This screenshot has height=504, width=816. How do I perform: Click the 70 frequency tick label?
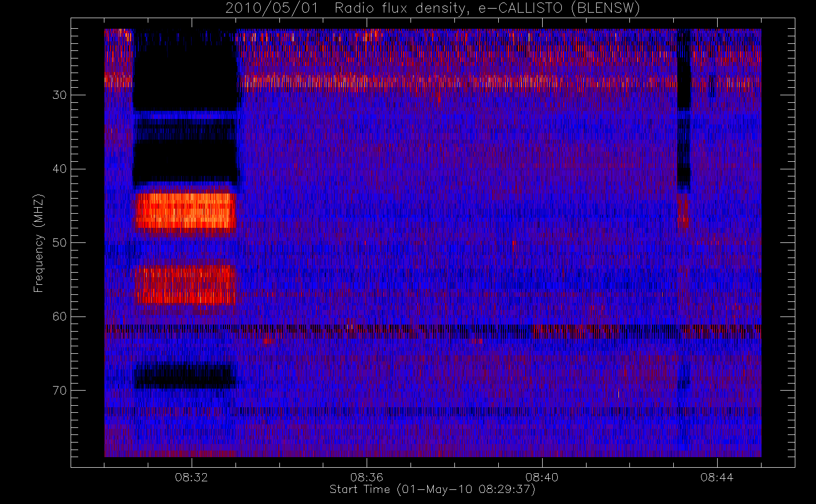point(60,391)
